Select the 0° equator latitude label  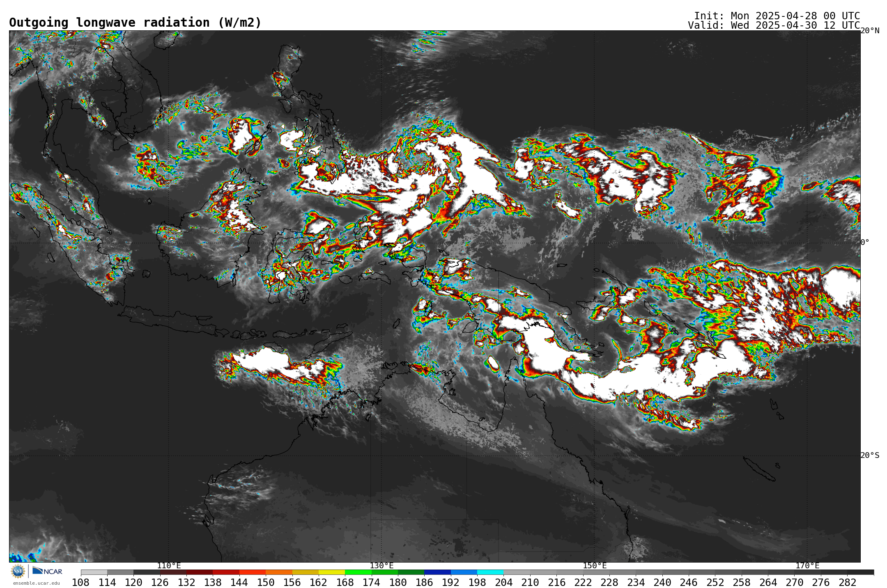[865, 242]
